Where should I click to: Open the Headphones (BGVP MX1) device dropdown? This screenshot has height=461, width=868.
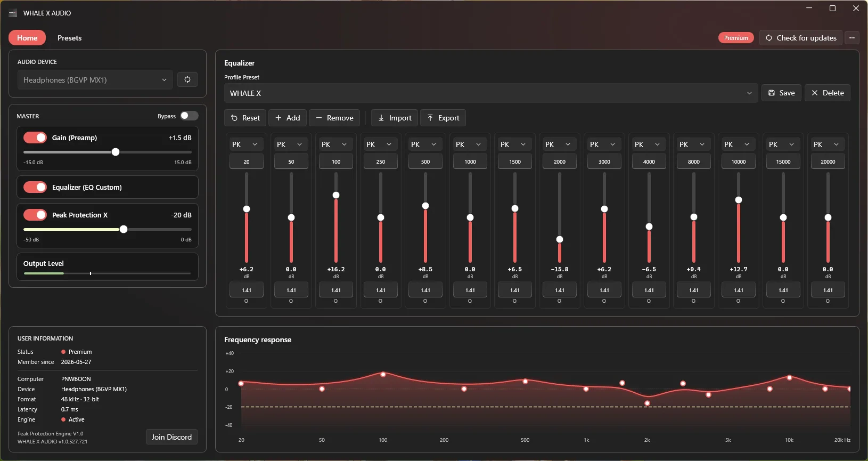pyautogui.click(x=95, y=80)
